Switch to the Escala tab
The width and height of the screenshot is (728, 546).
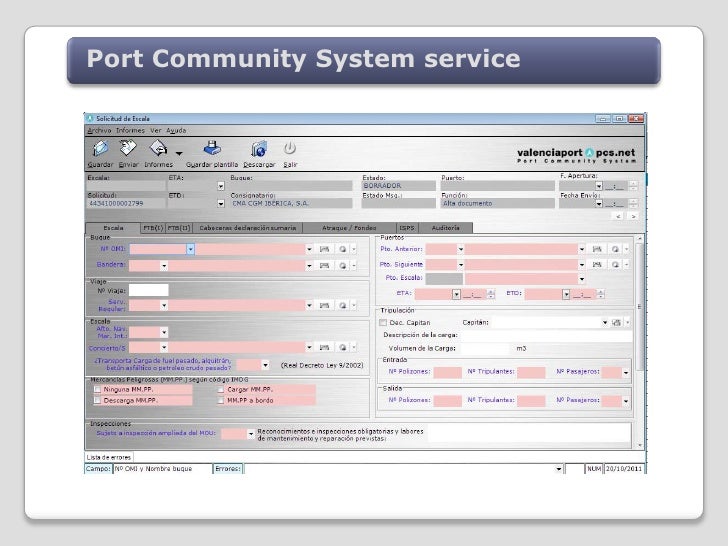tap(113, 228)
